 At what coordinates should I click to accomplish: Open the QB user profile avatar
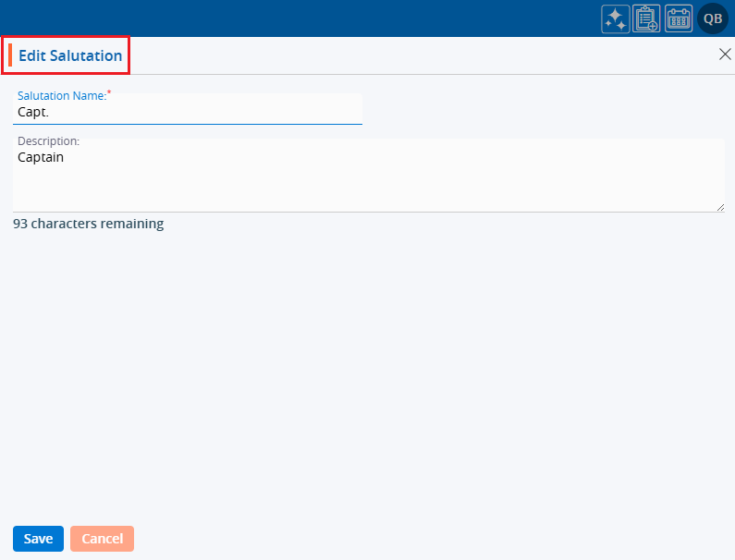click(x=713, y=18)
